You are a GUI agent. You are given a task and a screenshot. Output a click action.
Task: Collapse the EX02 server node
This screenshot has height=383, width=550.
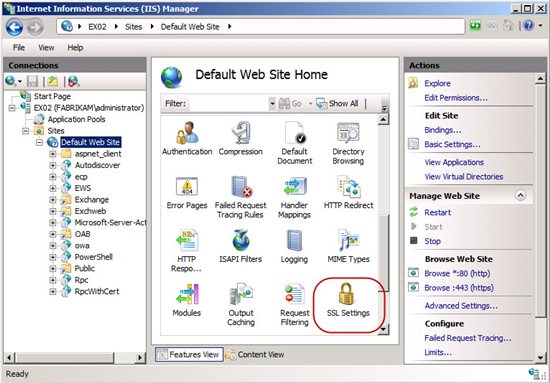tap(12, 108)
